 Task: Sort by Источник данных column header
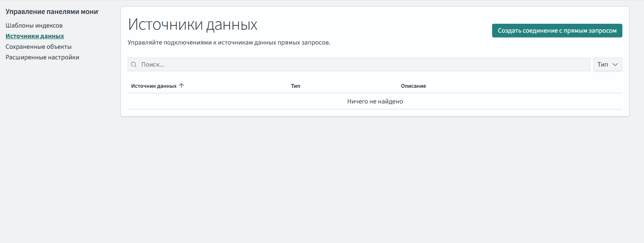coord(154,86)
